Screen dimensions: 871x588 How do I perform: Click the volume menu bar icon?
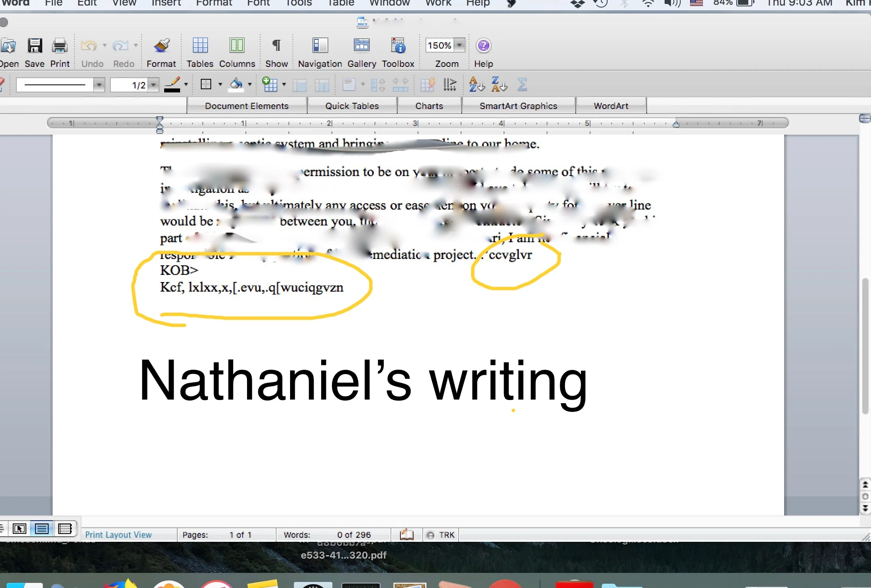click(672, 4)
